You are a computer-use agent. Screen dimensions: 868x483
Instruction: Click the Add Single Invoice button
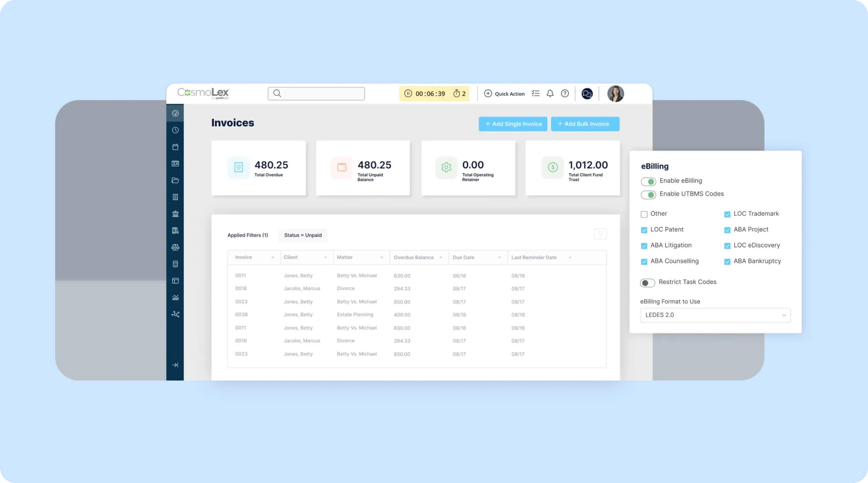pyautogui.click(x=513, y=124)
